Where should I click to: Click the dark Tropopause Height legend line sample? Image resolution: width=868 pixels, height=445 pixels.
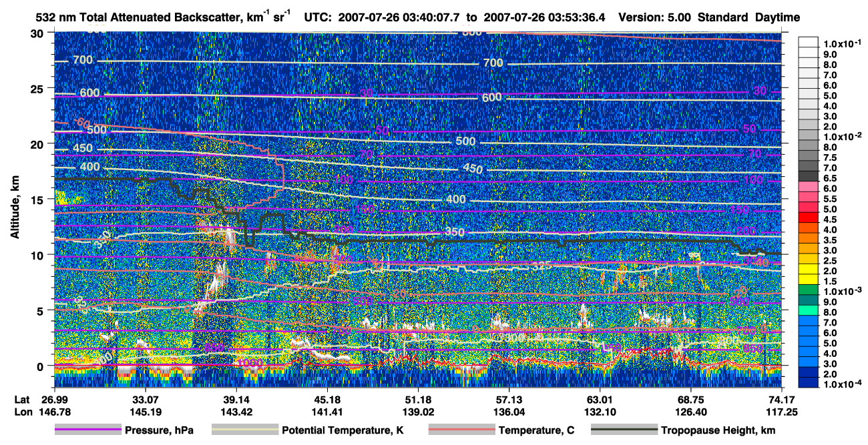coord(624,430)
